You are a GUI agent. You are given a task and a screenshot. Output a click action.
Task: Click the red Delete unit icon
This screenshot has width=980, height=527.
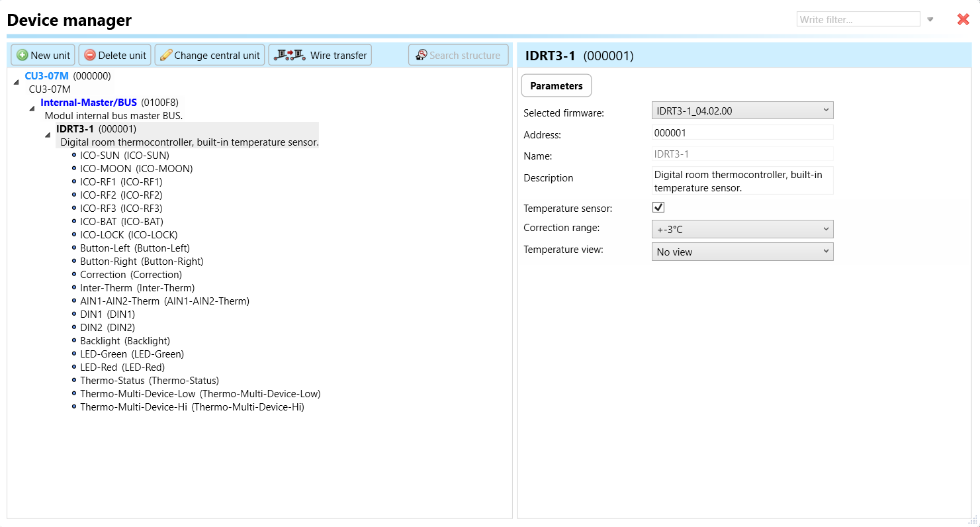[90, 56]
